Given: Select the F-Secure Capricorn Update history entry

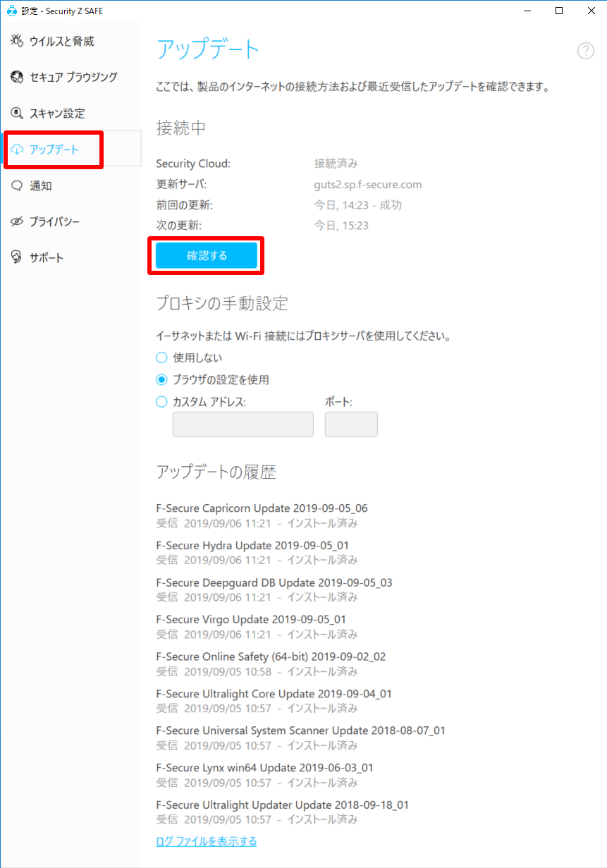Looking at the screenshot, I should [x=262, y=515].
